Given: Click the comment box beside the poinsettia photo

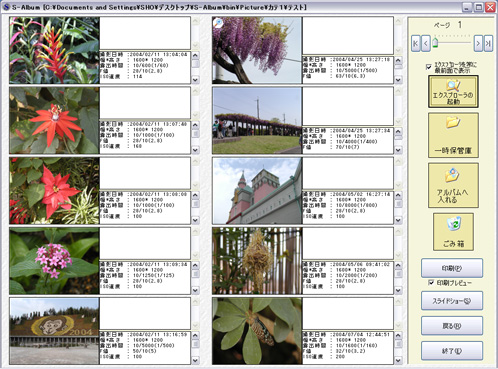Looking at the screenshot, I should point(145,173).
